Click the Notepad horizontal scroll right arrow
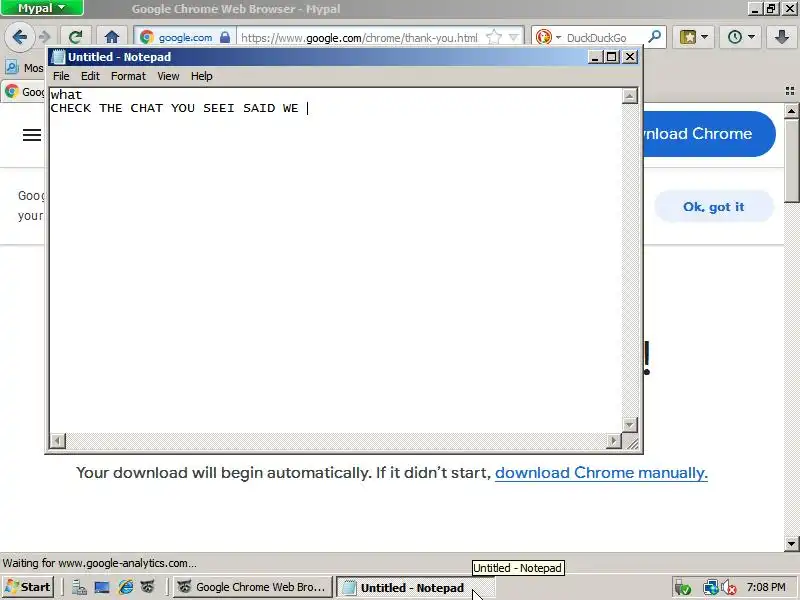800x600 pixels. pyautogui.click(x=614, y=441)
